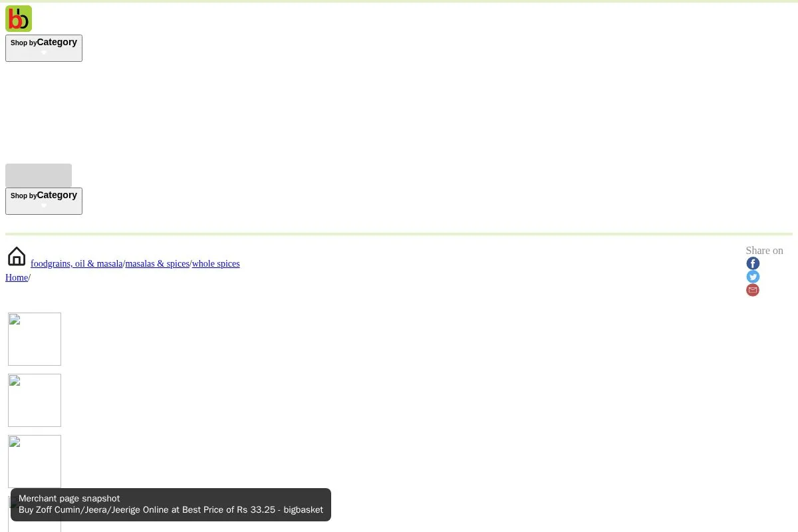Image resolution: width=798 pixels, height=532 pixels.
Task: Open the masalas & spices breadcrumb
Action: [157, 264]
